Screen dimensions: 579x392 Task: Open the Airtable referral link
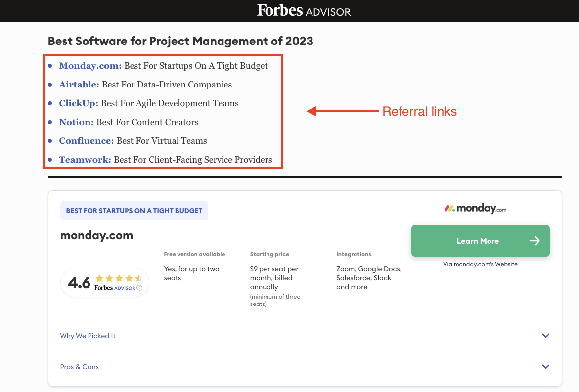79,85
